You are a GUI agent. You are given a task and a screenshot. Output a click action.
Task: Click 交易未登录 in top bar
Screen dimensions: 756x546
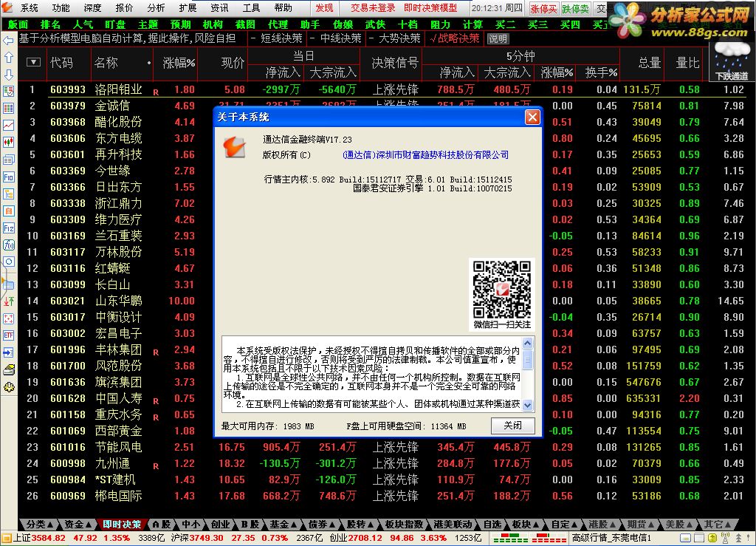pos(373,7)
